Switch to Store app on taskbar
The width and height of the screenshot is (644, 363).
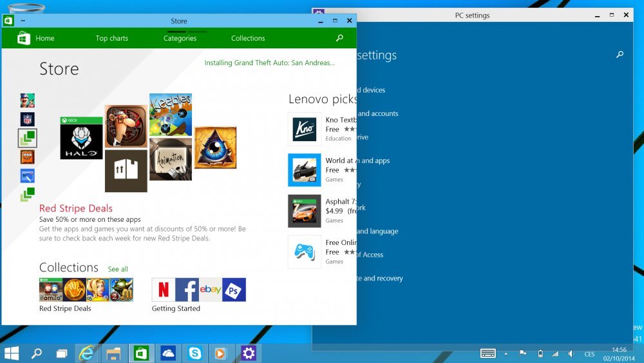point(141,353)
